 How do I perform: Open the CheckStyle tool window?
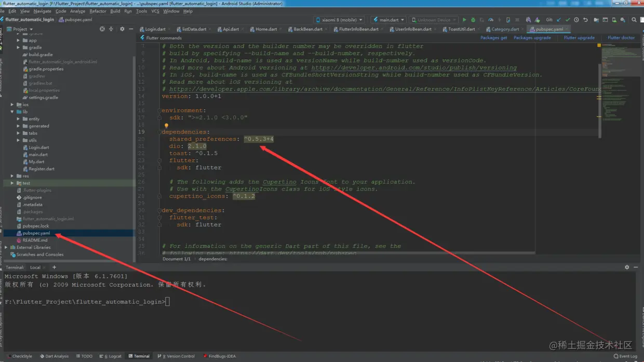coord(20,356)
